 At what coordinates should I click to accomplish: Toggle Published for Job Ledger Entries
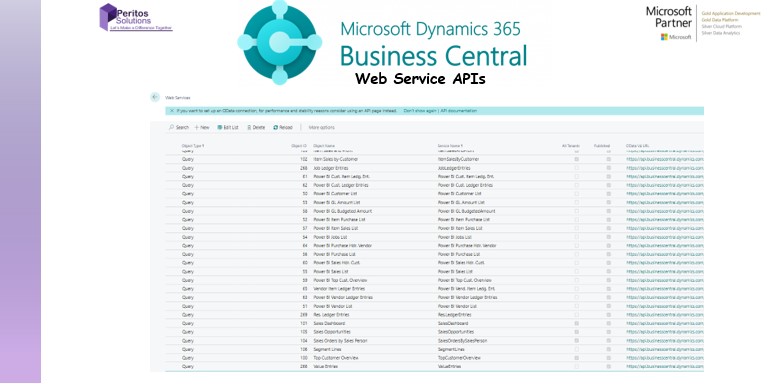click(608, 168)
